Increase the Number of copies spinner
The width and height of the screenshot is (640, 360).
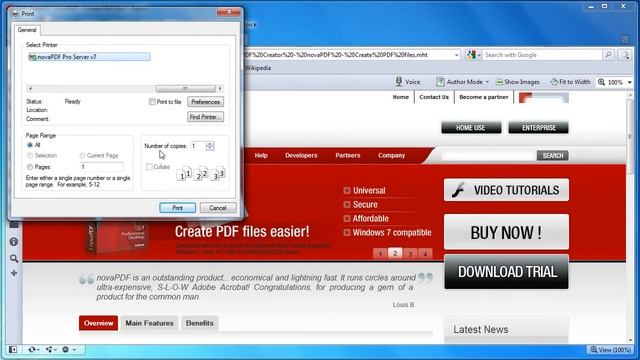tap(210, 144)
